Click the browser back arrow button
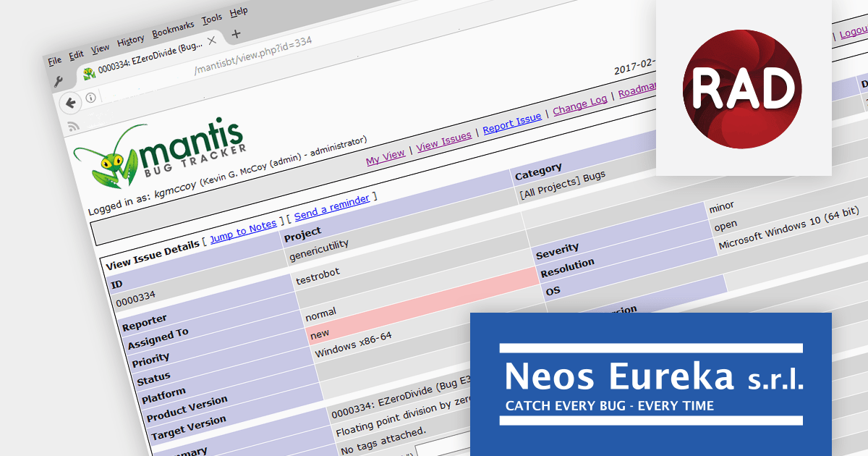The height and width of the screenshot is (456, 868). pyautogui.click(x=71, y=103)
